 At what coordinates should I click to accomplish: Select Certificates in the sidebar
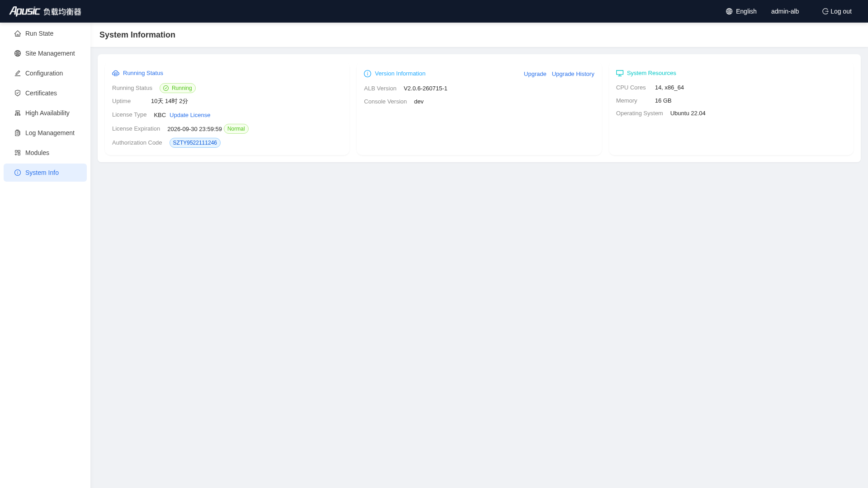pyautogui.click(x=45, y=93)
